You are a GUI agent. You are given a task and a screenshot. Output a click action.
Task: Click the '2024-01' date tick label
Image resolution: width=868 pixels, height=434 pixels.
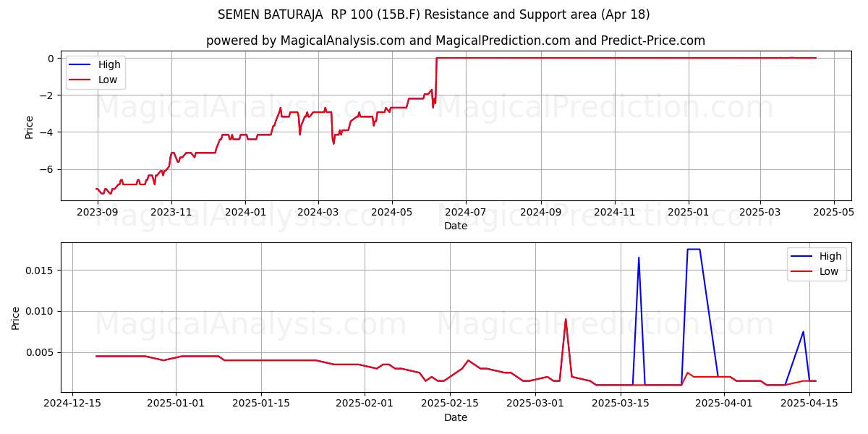coord(245,212)
